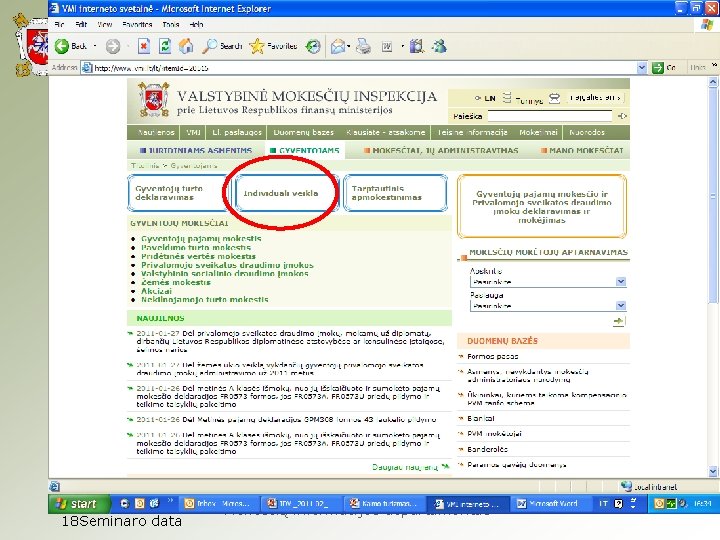The height and width of the screenshot is (540, 720).
Task: Expand the address bar dropdown
Action: pos(641,68)
